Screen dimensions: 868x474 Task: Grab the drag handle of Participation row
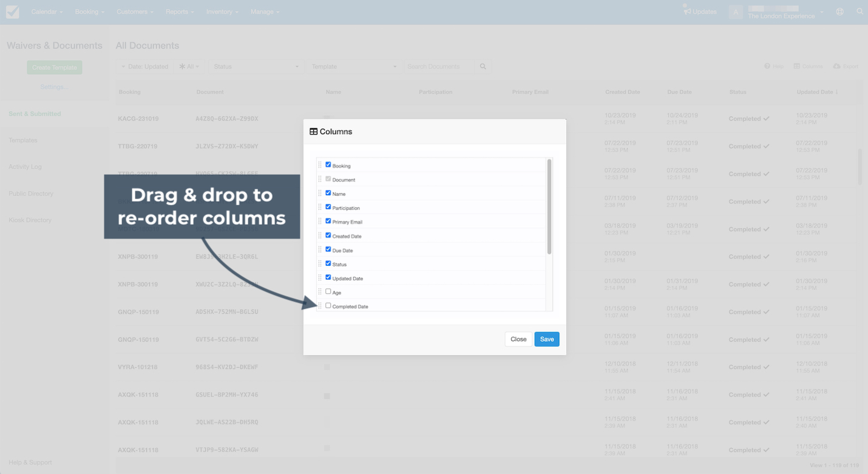(x=320, y=208)
